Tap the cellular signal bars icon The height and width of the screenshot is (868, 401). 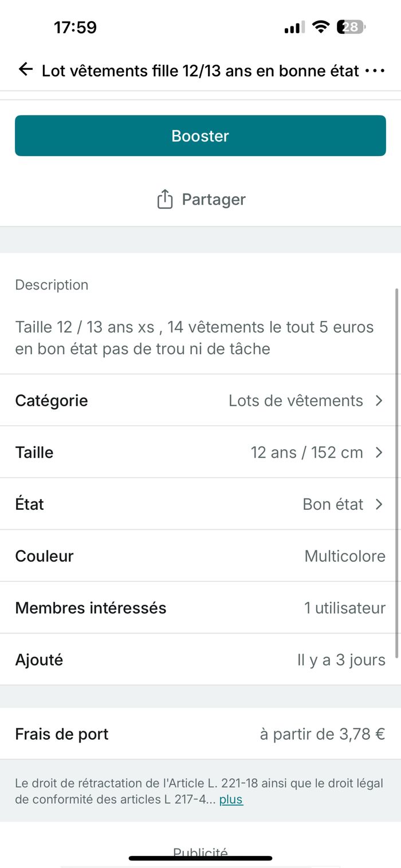[294, 27]
